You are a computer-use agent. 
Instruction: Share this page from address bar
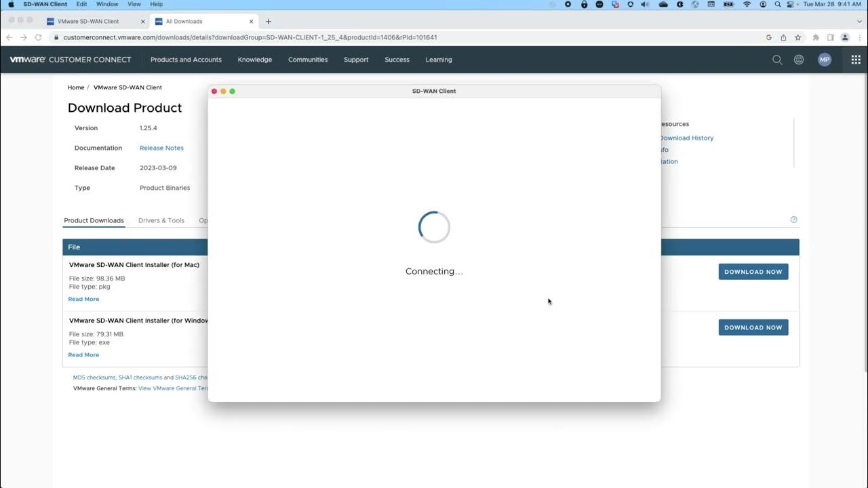[783, 37]
